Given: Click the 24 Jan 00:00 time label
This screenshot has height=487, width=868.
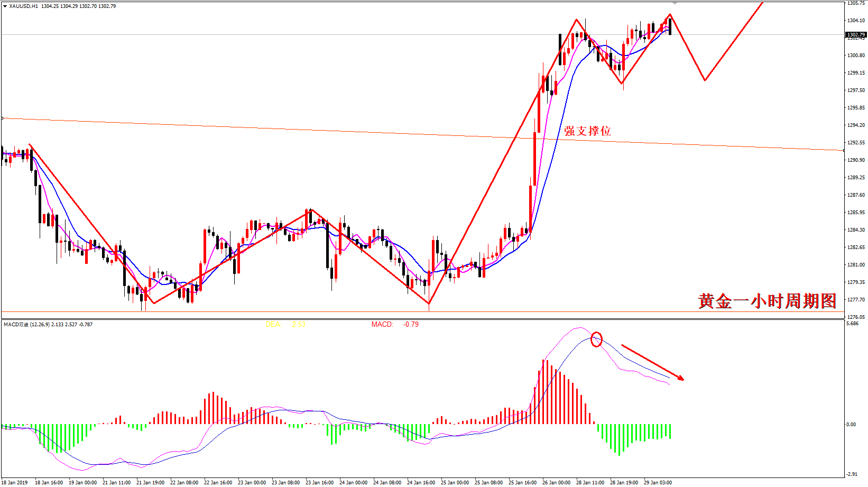Looking at the screenshot, I should [x=354, y=482].
